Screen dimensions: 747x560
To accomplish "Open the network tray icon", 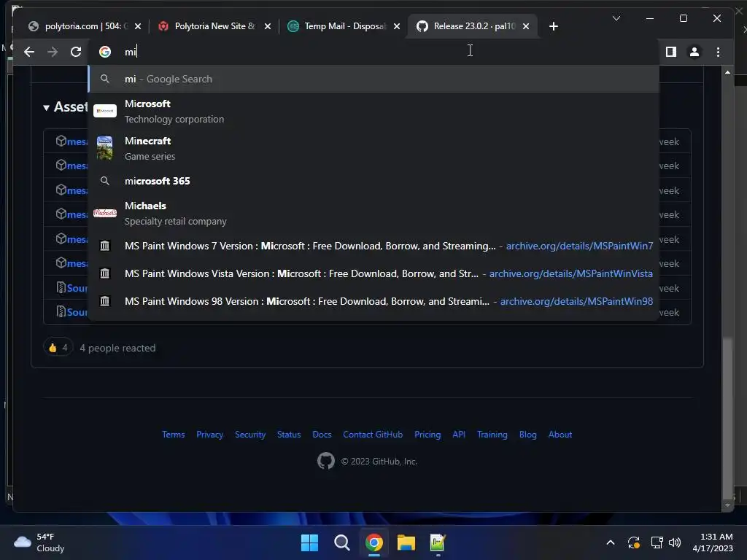I will 657,542.
